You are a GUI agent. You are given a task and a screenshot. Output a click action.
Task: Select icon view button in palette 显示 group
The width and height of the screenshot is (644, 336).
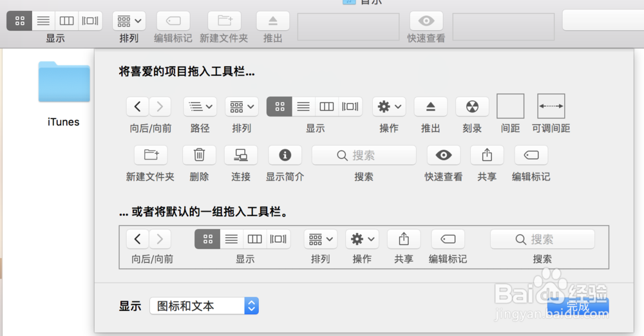(x=279, y=107)
